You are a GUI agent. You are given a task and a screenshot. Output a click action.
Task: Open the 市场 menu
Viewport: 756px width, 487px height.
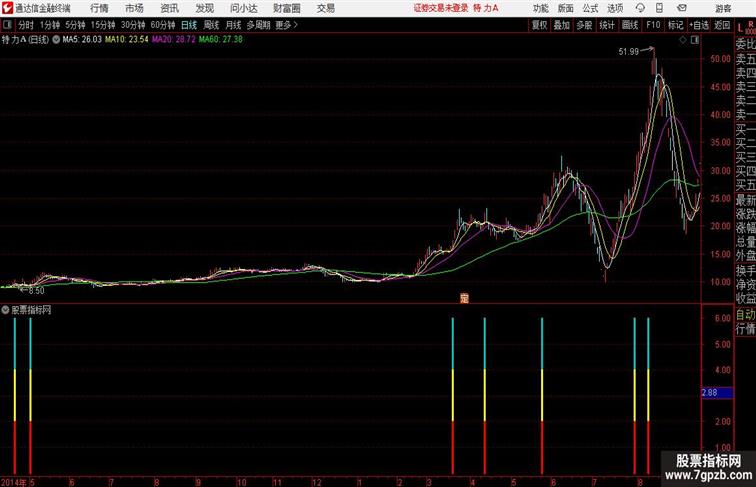tap(134, 8)
